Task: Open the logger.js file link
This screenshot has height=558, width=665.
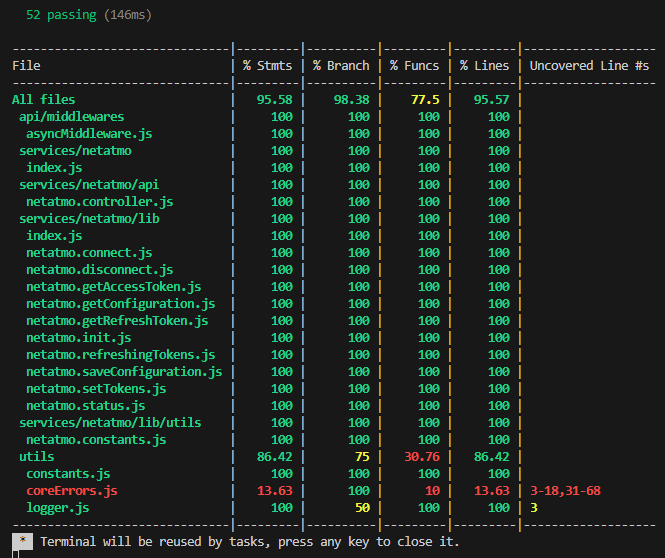Action: tap(60, 508)
